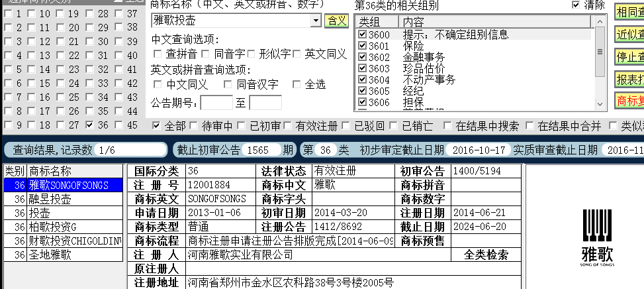644x289 pixels.
Task: Click the 注册公告 value 1412/8692
Action: click(x=338, y=227)
